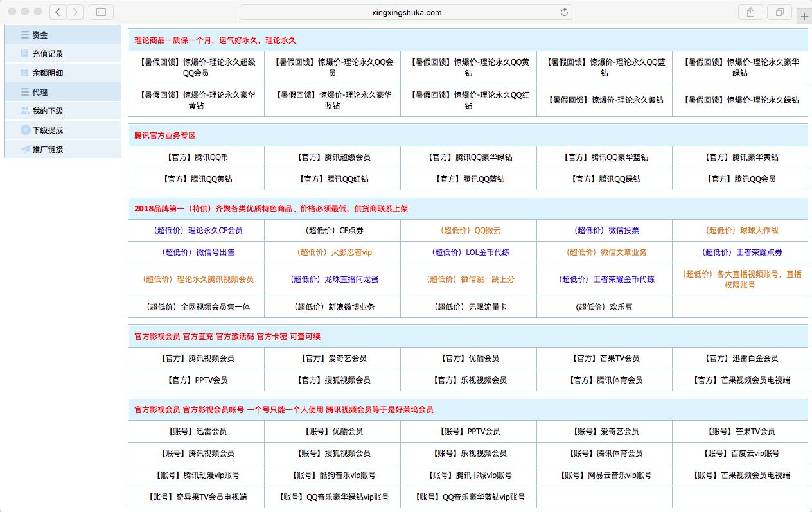
Task: Open (超低价) 欢乐豆
Action: [x=605, y=307]
